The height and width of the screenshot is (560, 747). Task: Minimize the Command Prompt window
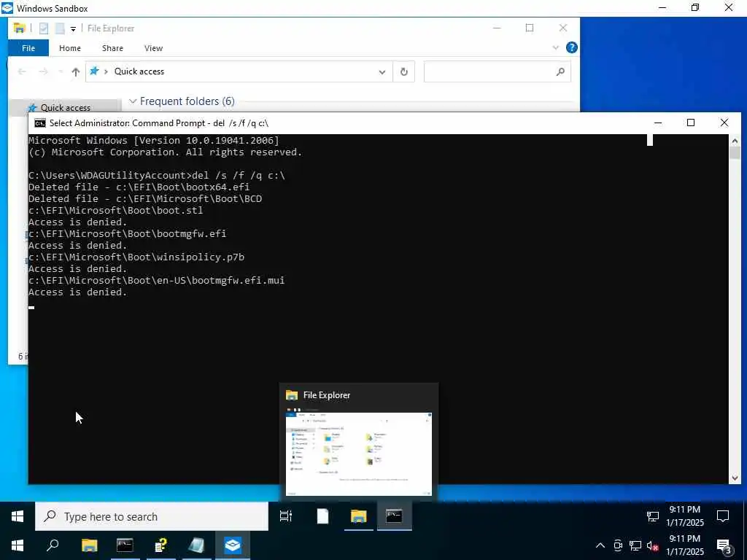(x=658, y=122)
